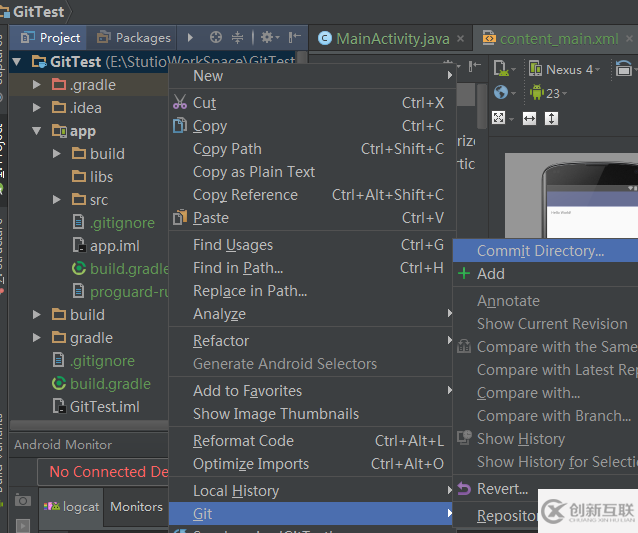This screenshot has width=638, height=533.
Task: Choose Copy Path in context menu
Action: (227, 149)
